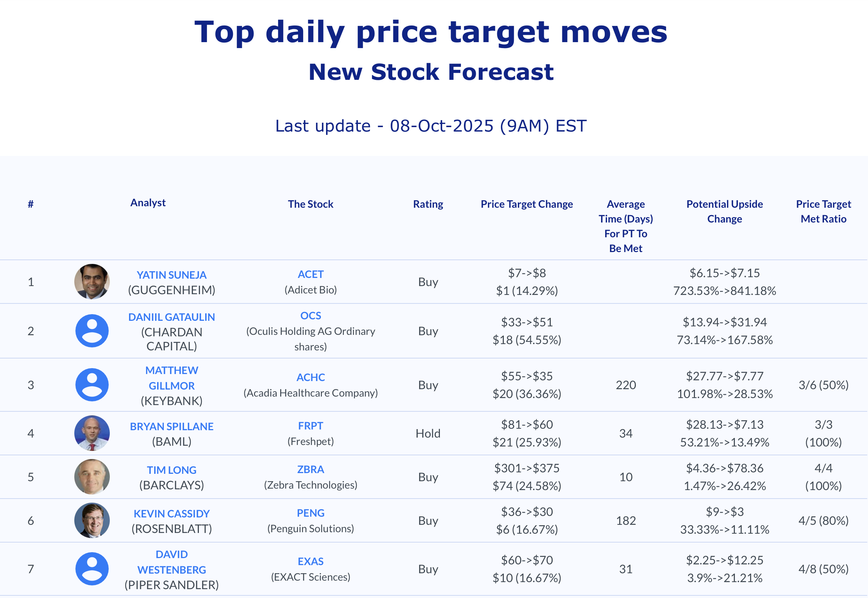Click Bryan Spillane's profile photo
The width and height of the screenshot is (868, 598).
(92, 433)
